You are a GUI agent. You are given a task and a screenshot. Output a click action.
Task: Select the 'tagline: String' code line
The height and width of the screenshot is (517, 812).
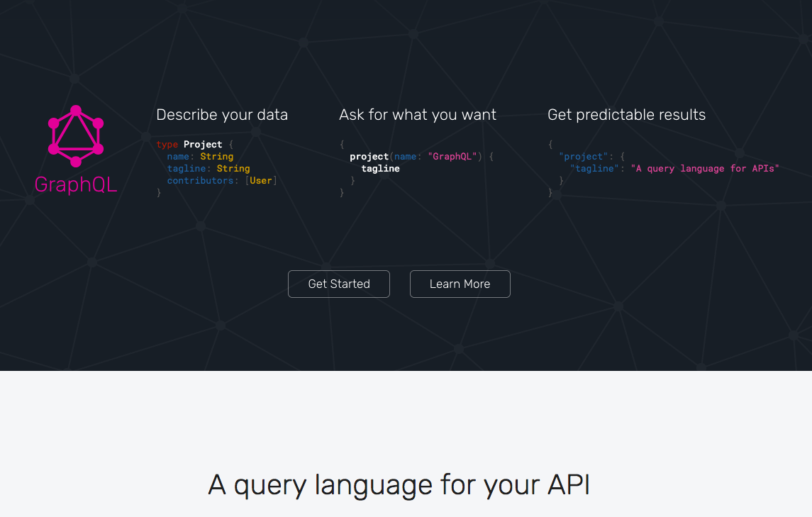(208, 168)
